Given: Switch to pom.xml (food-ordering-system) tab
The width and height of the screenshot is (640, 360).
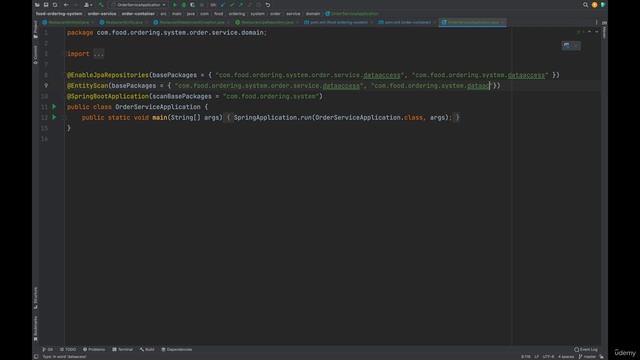Looking at the screenshot, I should [338, 22].
